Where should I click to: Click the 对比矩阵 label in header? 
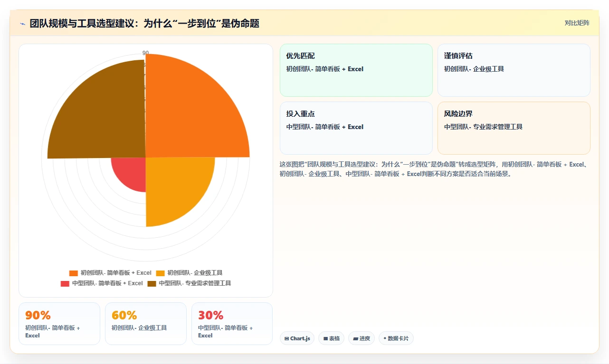click(577, 23)
